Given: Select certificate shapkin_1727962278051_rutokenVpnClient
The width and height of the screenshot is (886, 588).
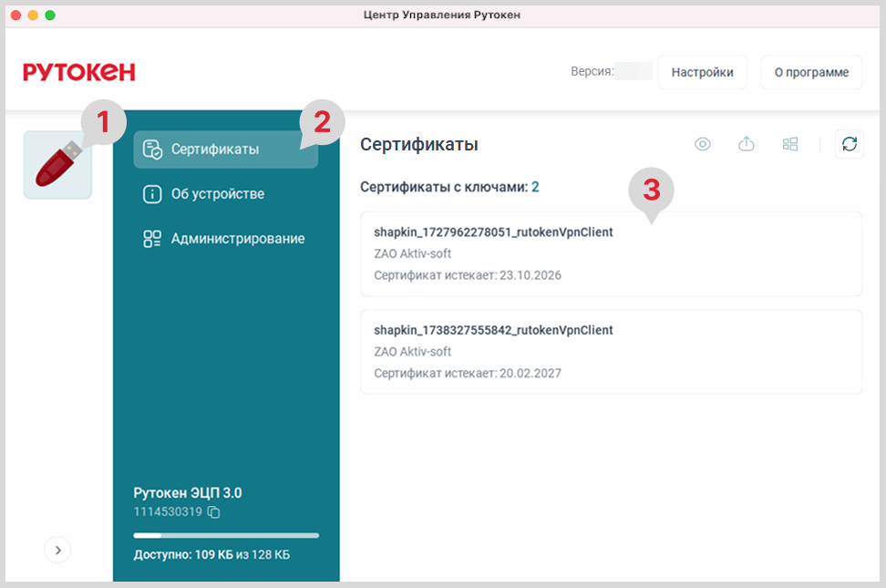Looking at the screenshot, I should coord(611,253).
